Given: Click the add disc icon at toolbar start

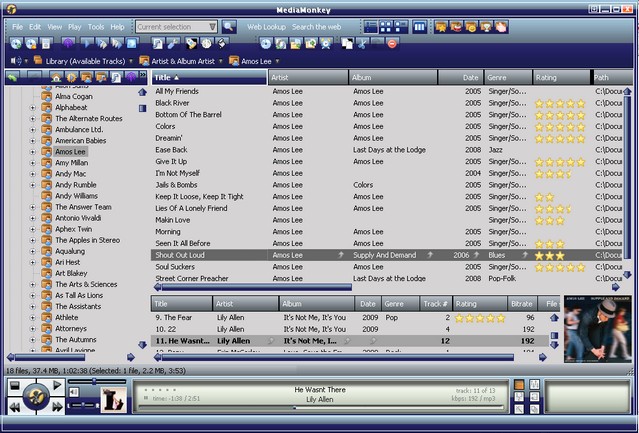Looking at the screenshot, I should coord(16,43).
